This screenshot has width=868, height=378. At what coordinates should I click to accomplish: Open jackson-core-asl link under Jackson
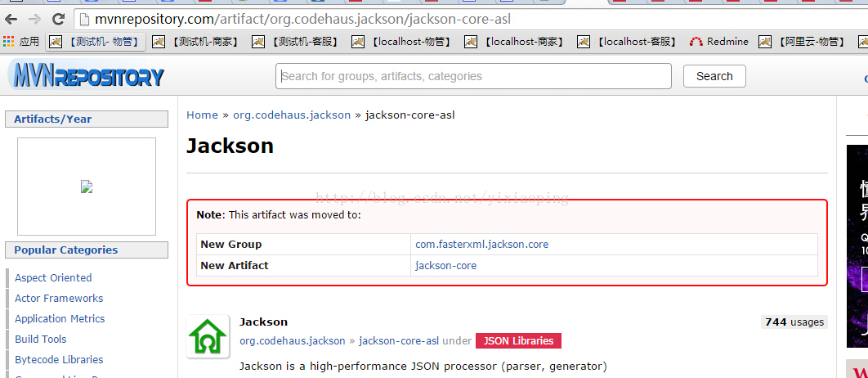coord(399,341)
